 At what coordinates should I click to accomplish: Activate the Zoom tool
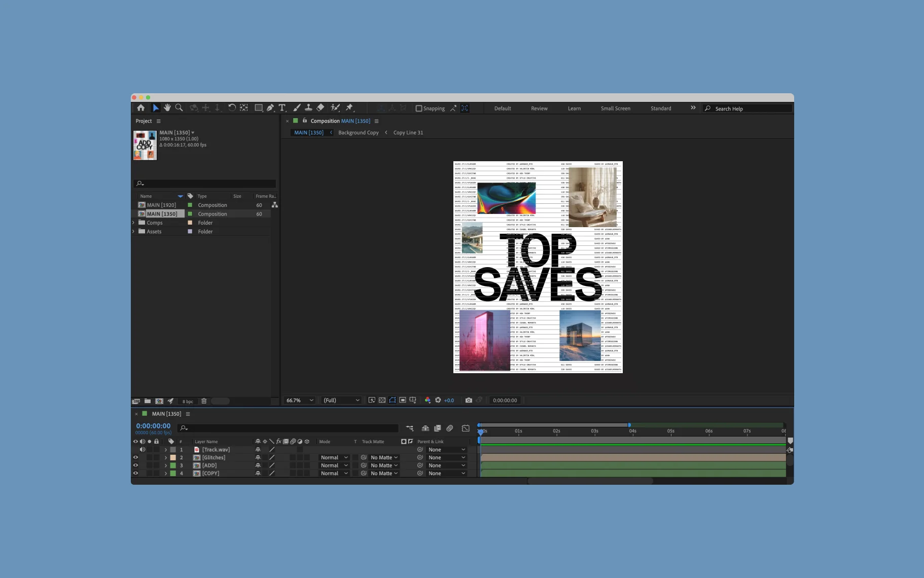pyautogui.click(x=179, y=108)
